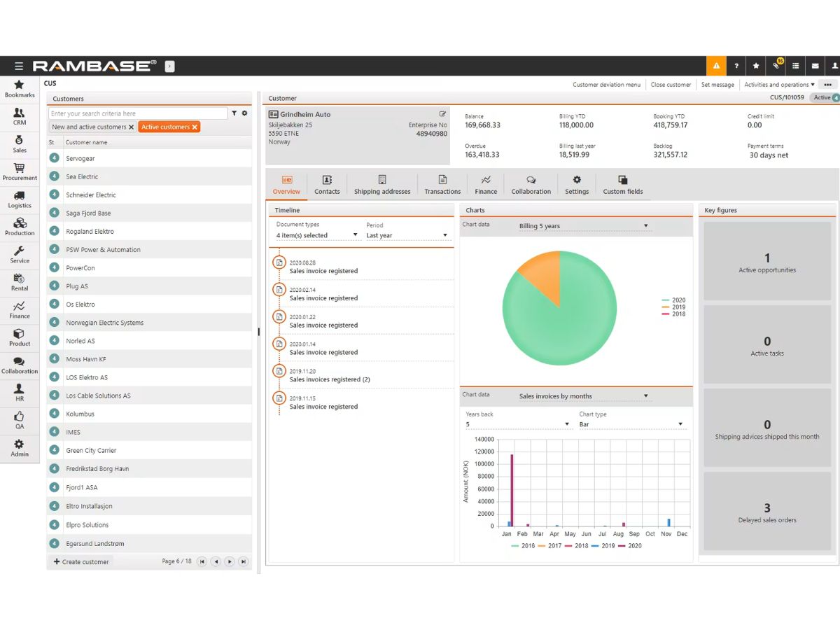Open the Collaboration module in sidebar
The height and width of the screenshot is (630, 840).
pos(20,365)
